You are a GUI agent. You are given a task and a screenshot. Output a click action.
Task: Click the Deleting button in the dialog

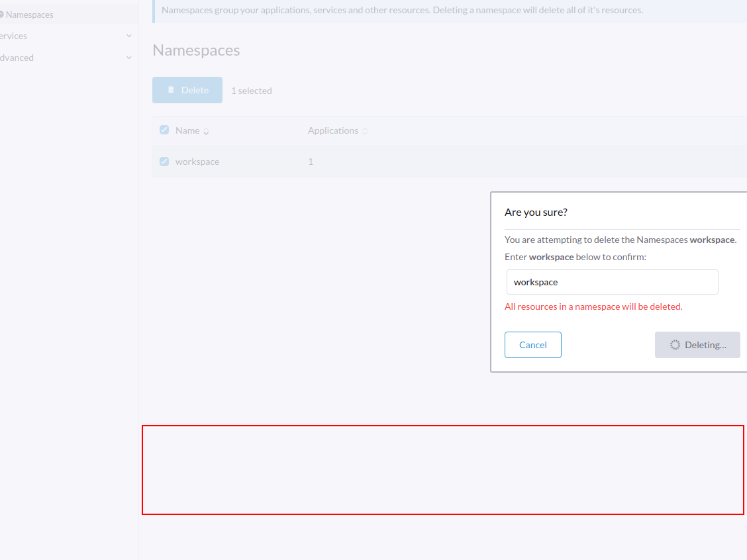tap(697, 344)
